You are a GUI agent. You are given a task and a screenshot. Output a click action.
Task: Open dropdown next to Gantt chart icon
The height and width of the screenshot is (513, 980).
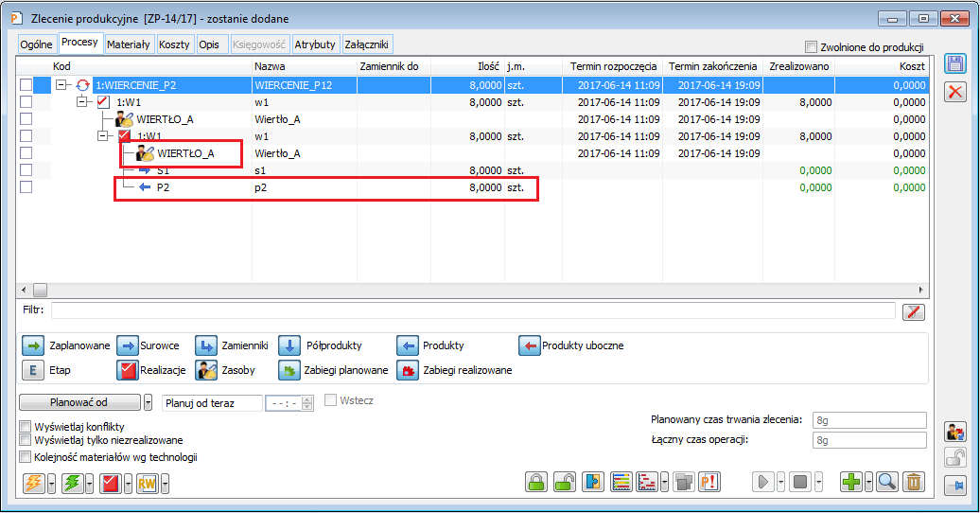[664, 483]
